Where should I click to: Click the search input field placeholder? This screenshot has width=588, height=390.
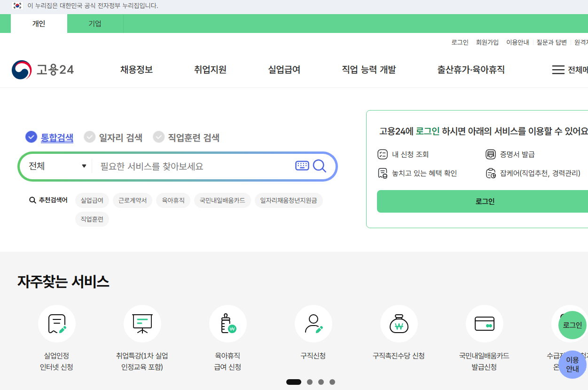[152, 166]
